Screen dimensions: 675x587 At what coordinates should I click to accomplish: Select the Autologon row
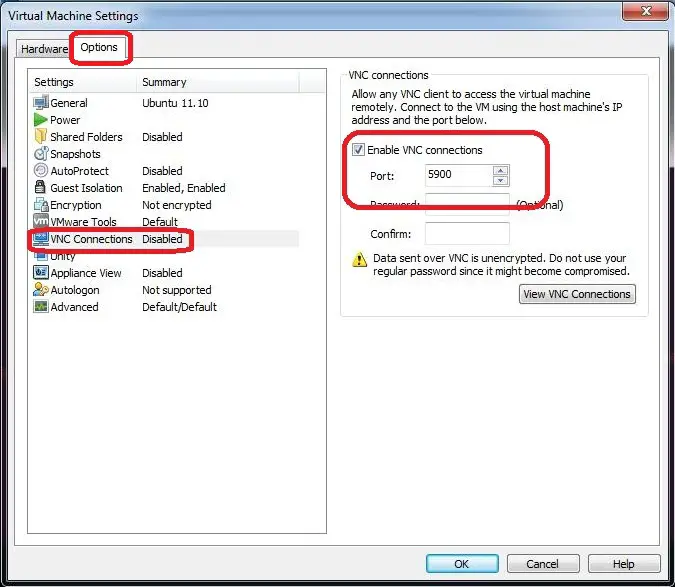(165, 290)
